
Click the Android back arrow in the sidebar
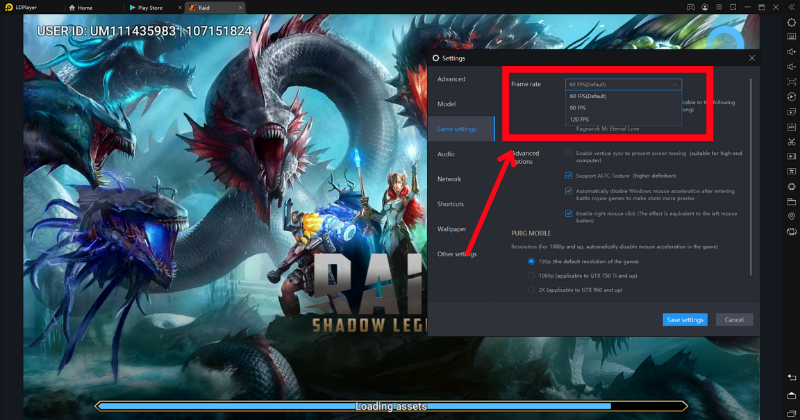(791, 377)
